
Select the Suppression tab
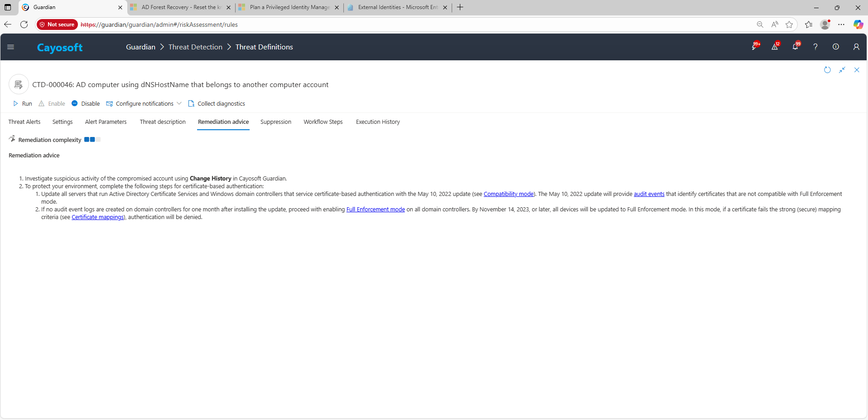click(275, 122)
